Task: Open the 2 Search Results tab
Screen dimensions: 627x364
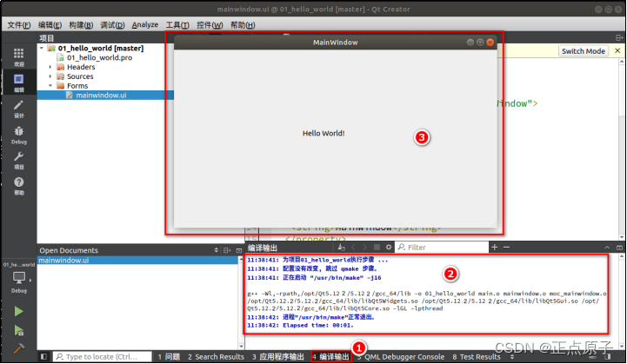Action: [x=216, y=357]
